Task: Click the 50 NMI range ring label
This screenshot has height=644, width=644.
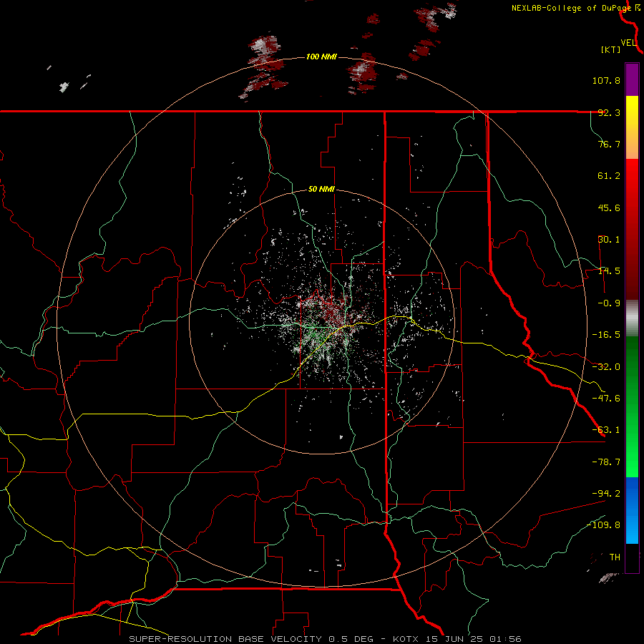Action: [321, 190]
